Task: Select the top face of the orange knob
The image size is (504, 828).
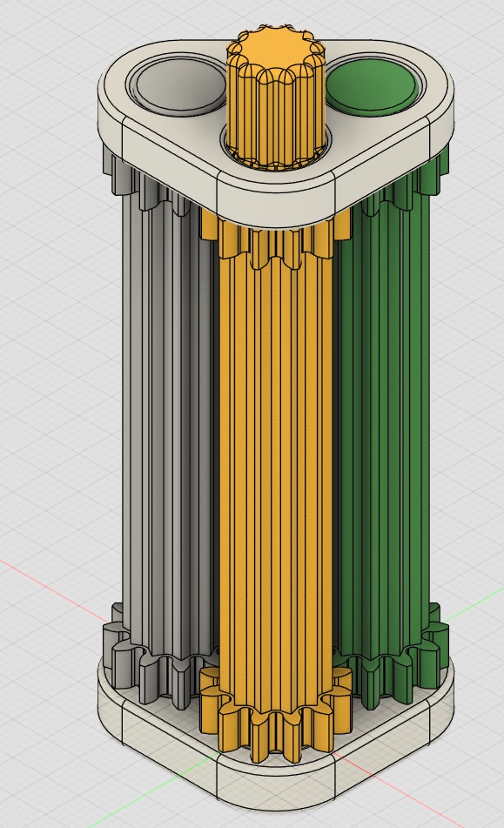Action: [x=274, y=46]
